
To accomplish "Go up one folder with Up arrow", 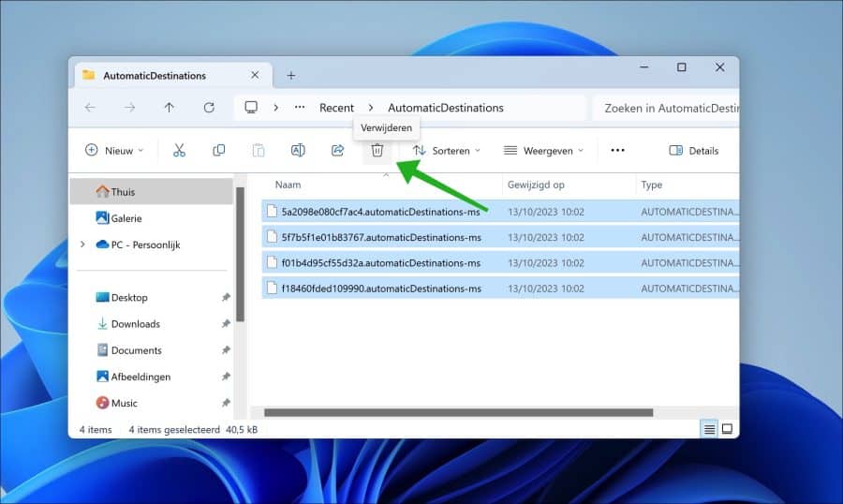I will coord(169,108).
